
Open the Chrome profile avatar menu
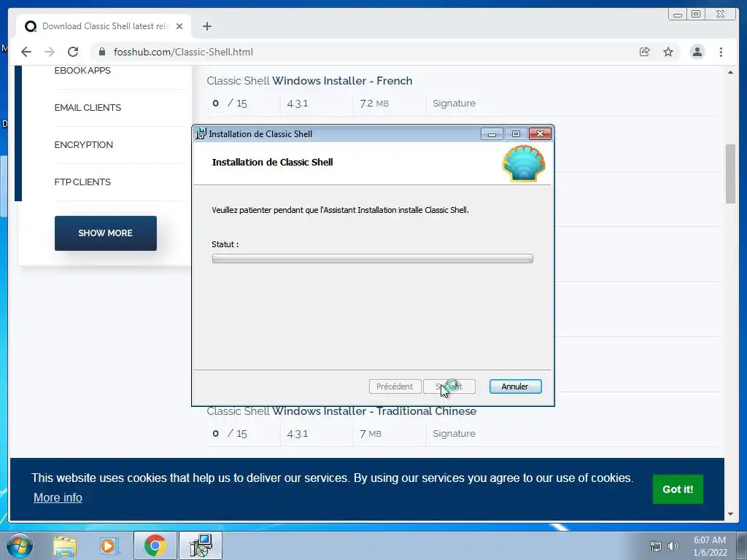point(697,52)
